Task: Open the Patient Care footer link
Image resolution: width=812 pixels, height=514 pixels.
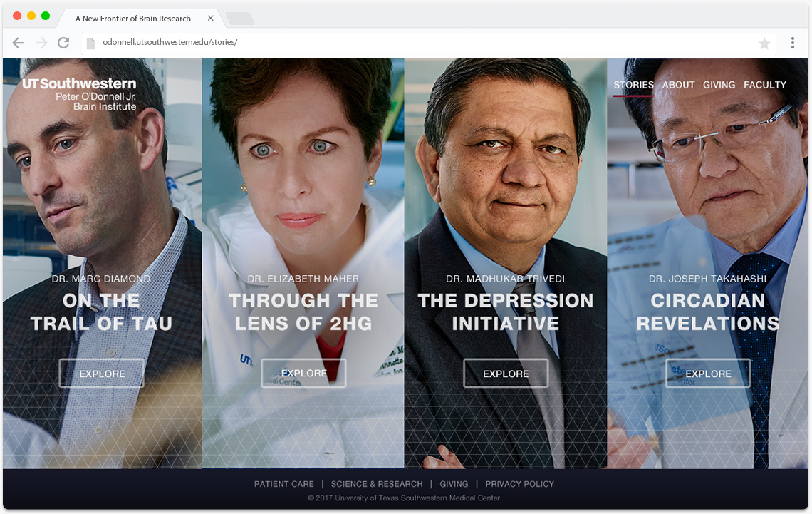Action: pos(283,484)
